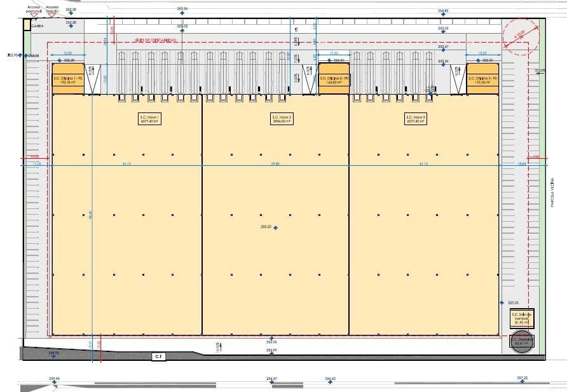Click the Limite de edificabilidad red text
This screenshot has height=392, width=567.
(x=155, y=41)
